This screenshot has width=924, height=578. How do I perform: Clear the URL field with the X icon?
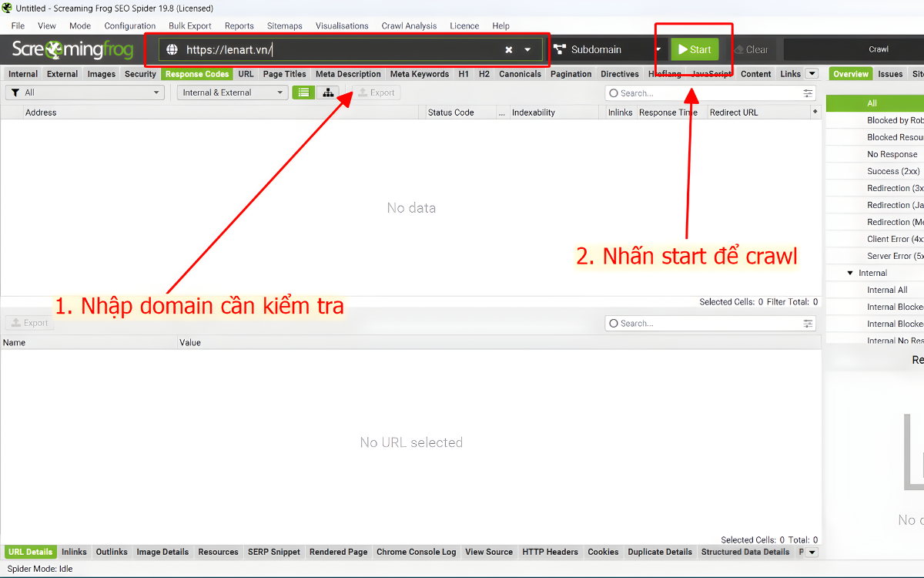507,49
